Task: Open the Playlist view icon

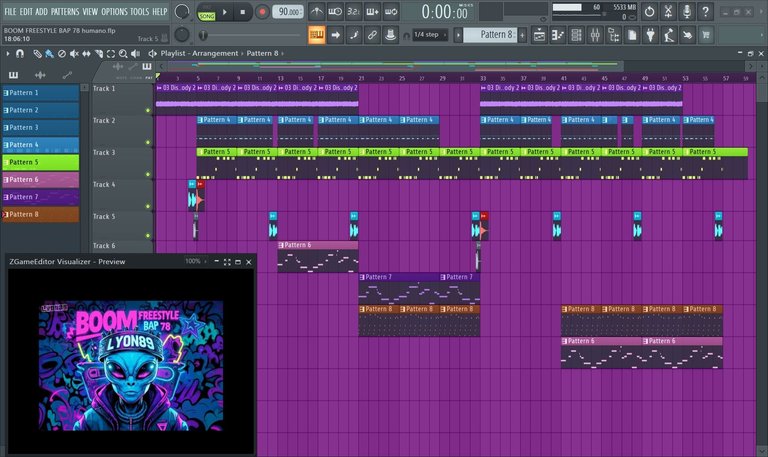Action: (x=539, y=35)
